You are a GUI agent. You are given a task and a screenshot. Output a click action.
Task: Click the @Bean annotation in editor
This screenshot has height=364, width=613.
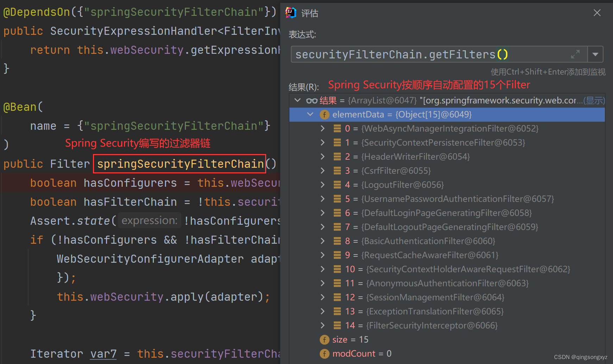20,107
